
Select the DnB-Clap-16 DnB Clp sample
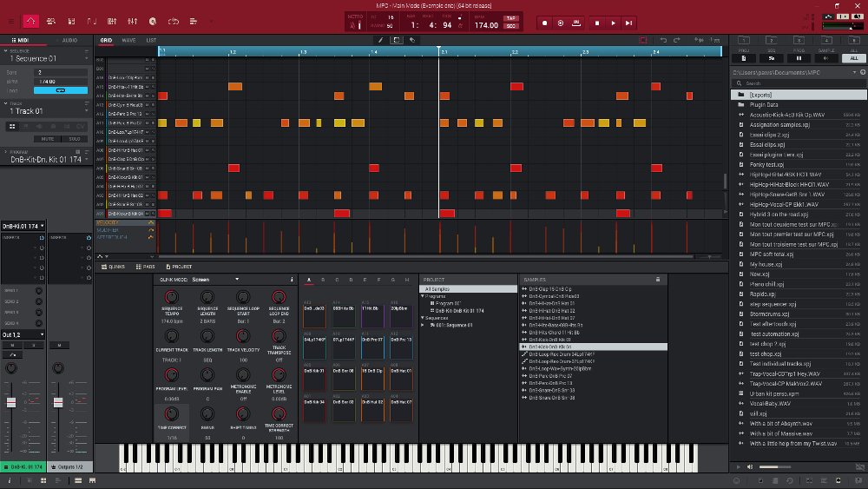coord(550,289)
